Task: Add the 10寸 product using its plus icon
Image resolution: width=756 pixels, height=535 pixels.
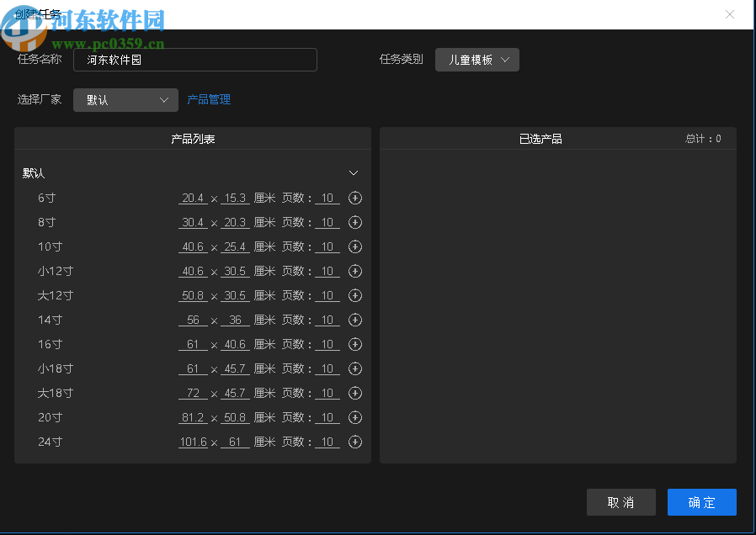Action: [354, 246]
